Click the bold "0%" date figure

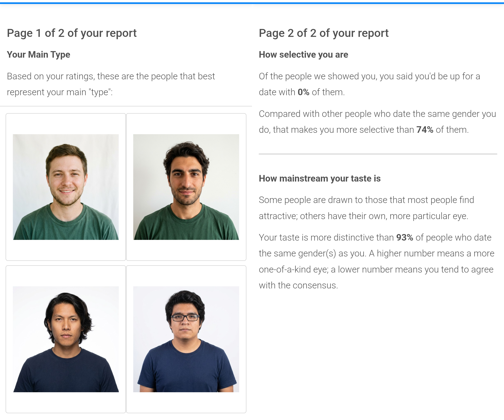(303, 92)
